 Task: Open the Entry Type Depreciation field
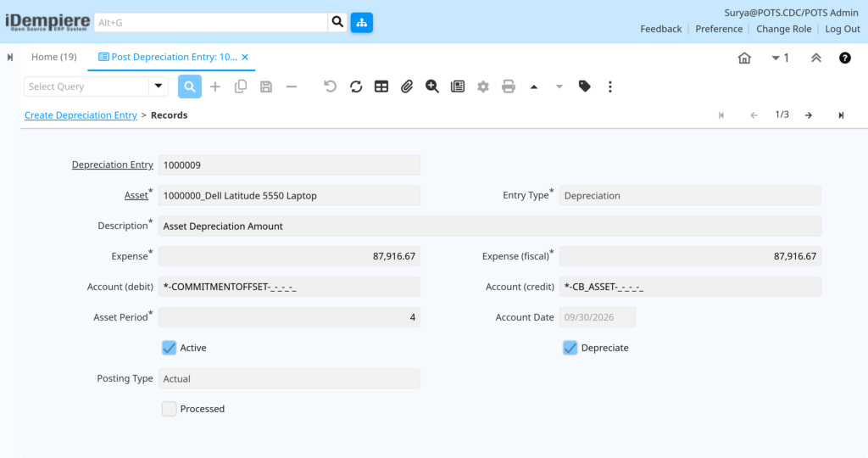click(x=690, y=195)
